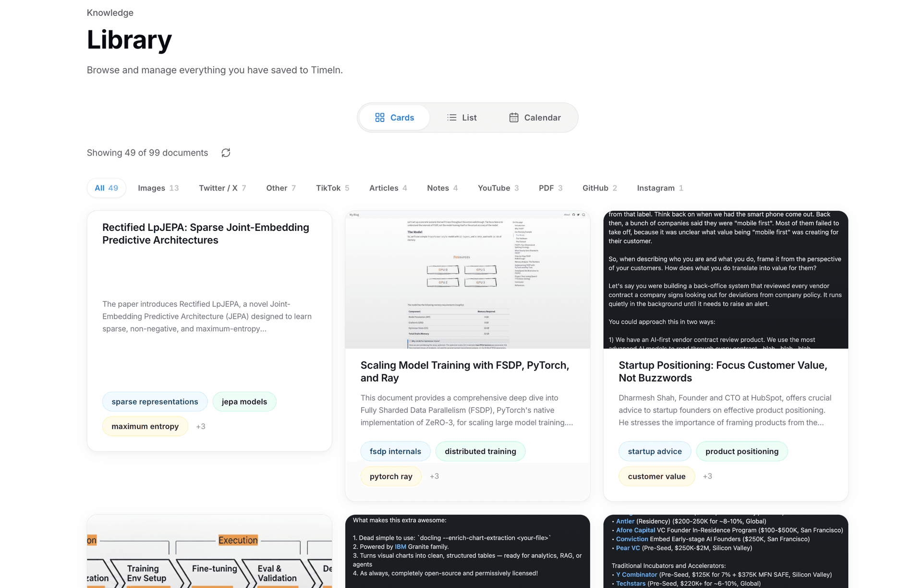Select the sparse representations tag
Viewport: 922px width, 588px height.
pyautogui.click(x=155, y=402)
